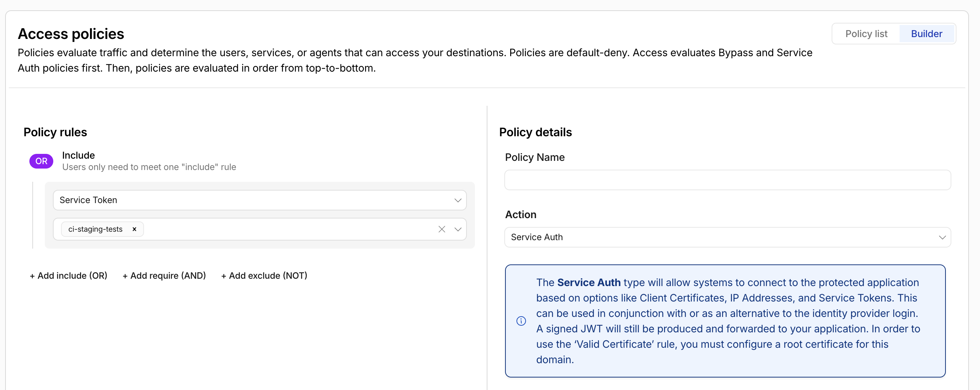Click the Action label
This screenshot has height=390, width=980.
(520, 214)
